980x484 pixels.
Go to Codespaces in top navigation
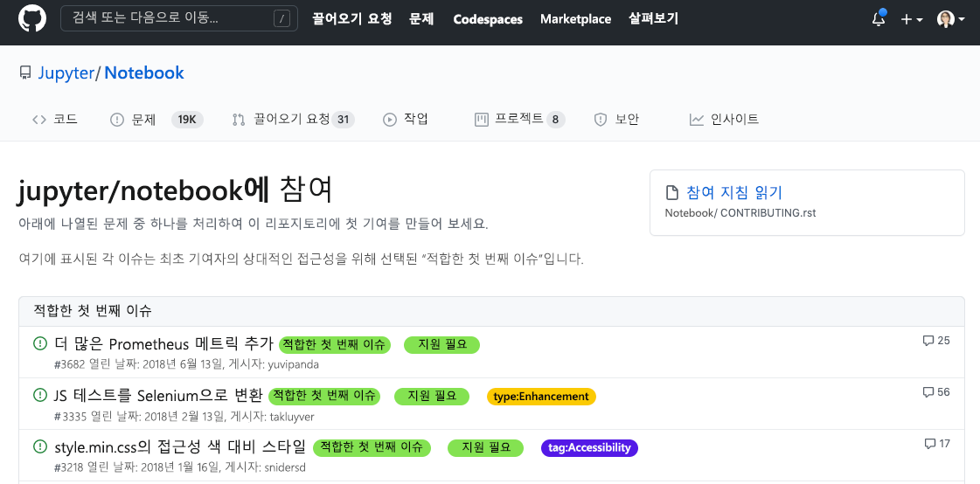tap(488, 19)
